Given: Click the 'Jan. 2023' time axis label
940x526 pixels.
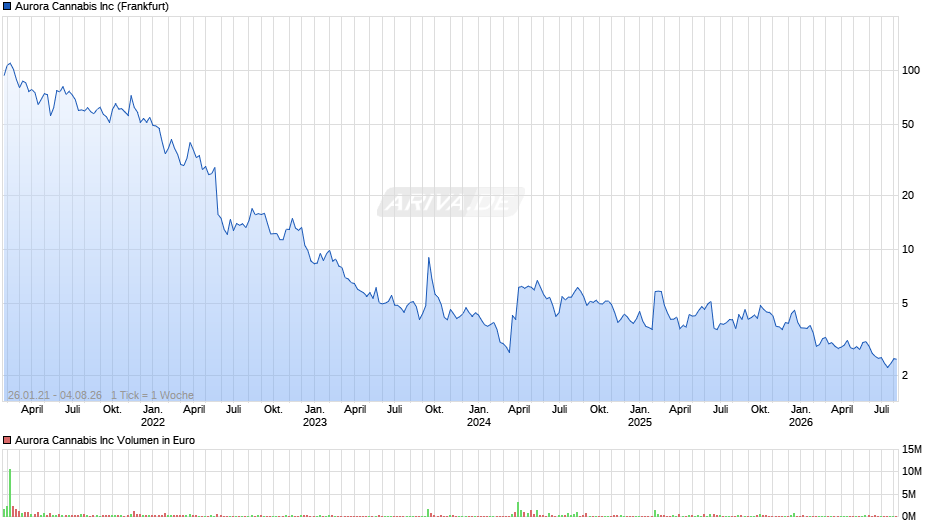Looking at the screenshot, I should (x=315, y=416).
